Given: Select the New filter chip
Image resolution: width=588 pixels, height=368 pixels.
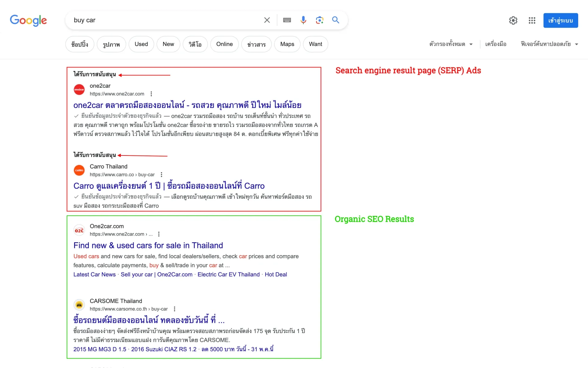Looking at the screenshot, I should (168, 44).
